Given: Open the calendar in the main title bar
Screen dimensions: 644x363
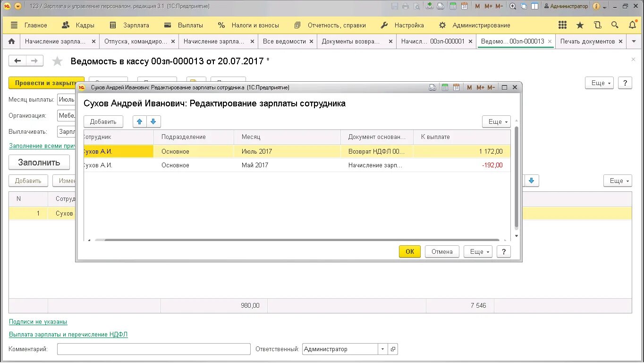Looking at the screenshot, I should click(x=464, y=6).
